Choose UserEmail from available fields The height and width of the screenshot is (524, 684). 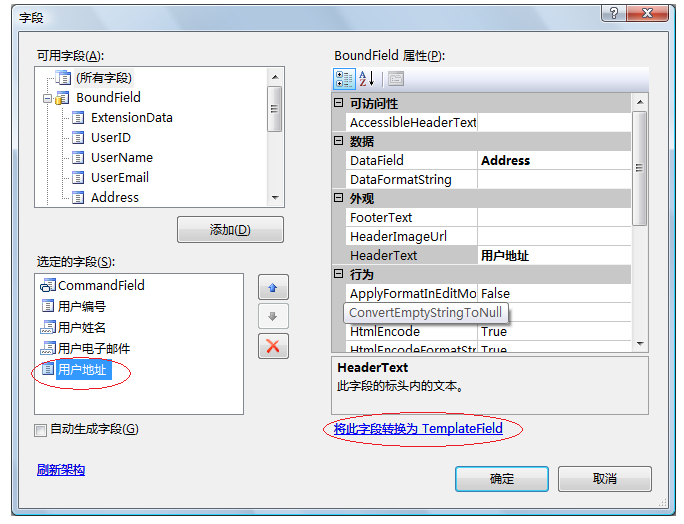click(x=120, y=178)
